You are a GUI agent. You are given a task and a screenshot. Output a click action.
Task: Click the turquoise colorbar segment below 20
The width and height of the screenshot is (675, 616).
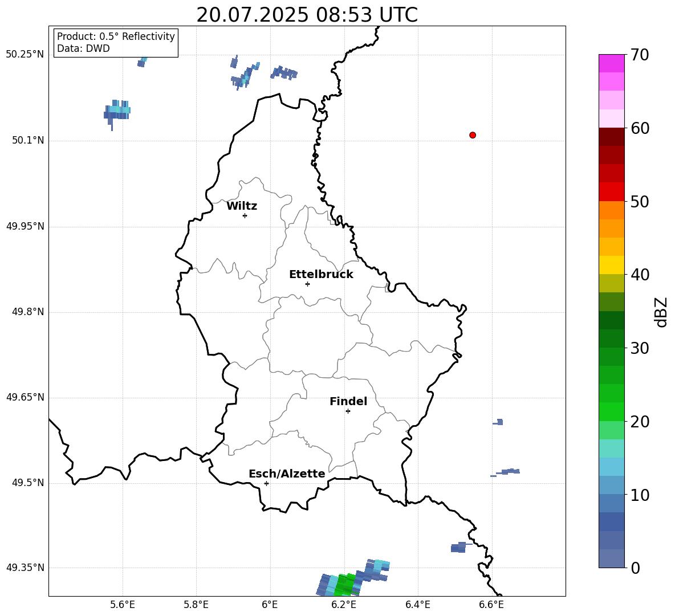point(612,448)
